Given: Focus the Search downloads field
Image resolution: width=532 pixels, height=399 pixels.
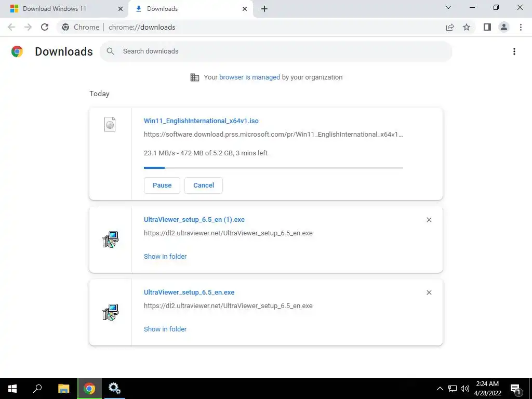Looking at the screenshot, I should coord(276,51).
